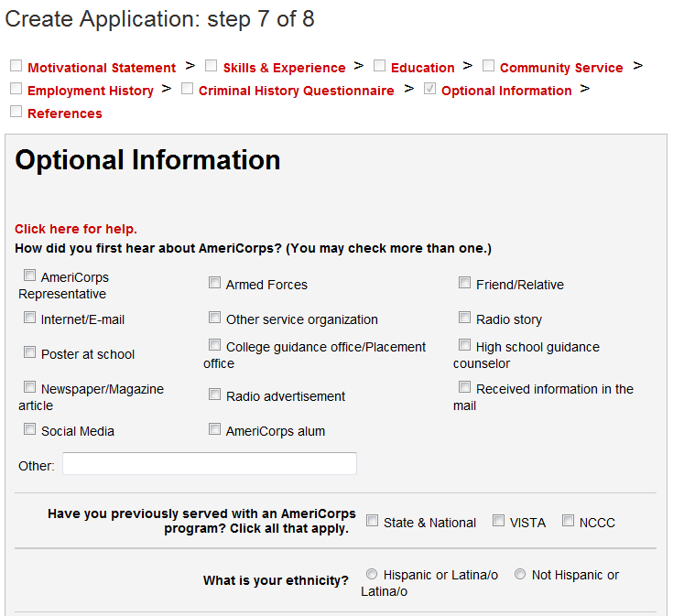Choose the Hispanic or Latina/o radio button
Viewport: 673px width, 616px height.
(x=372, y=574)
